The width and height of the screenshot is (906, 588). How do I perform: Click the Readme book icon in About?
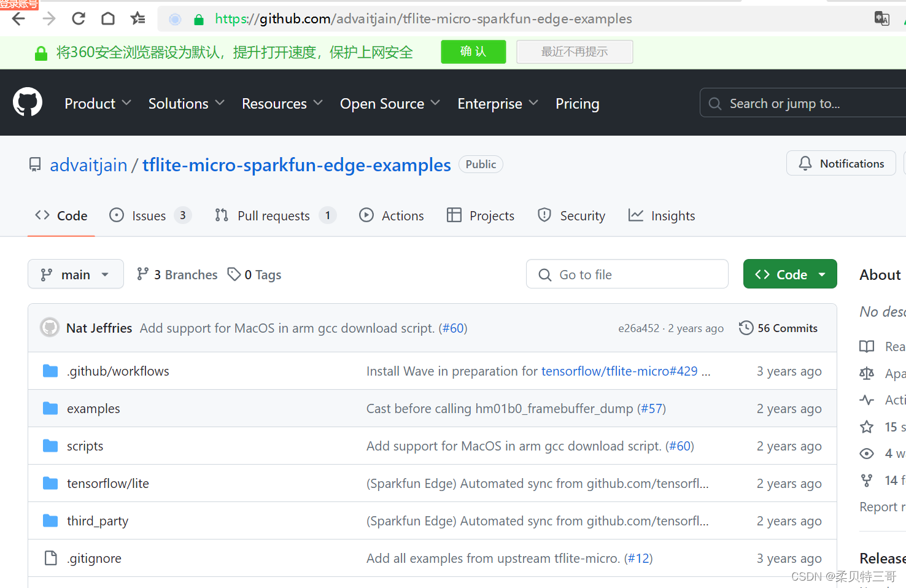867,346
